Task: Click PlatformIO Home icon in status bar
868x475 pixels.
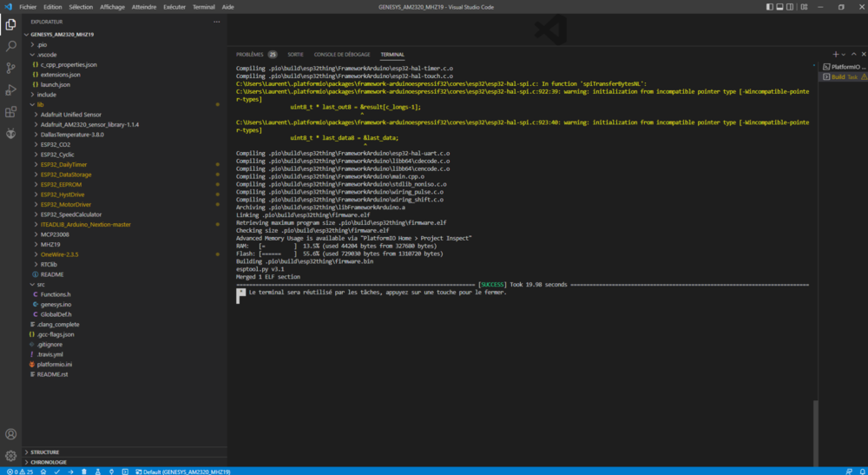Action: click(43, 472)
